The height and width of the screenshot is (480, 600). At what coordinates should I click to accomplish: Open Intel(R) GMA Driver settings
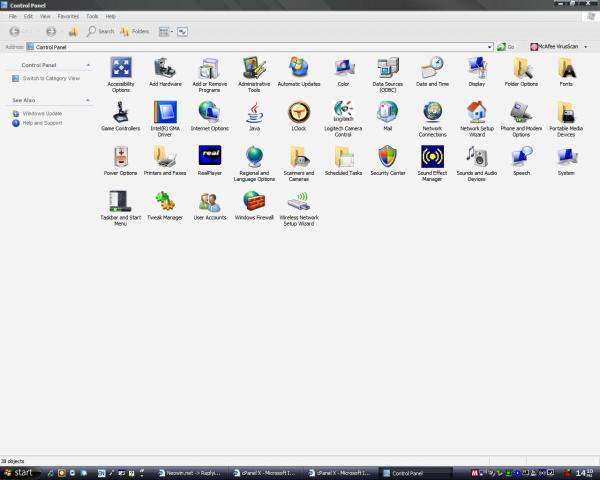tap(165, 119)
